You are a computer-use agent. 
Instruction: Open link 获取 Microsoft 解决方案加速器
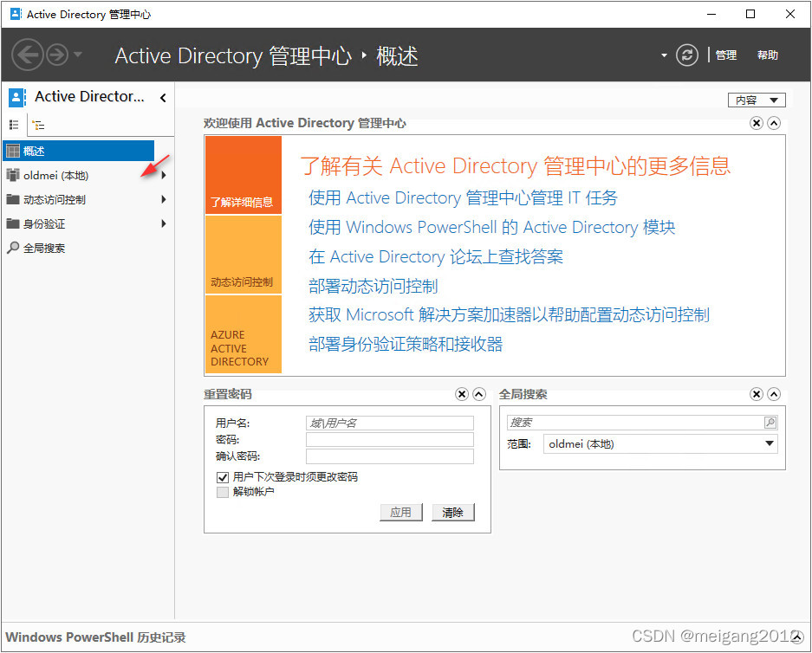coord(509,314)
